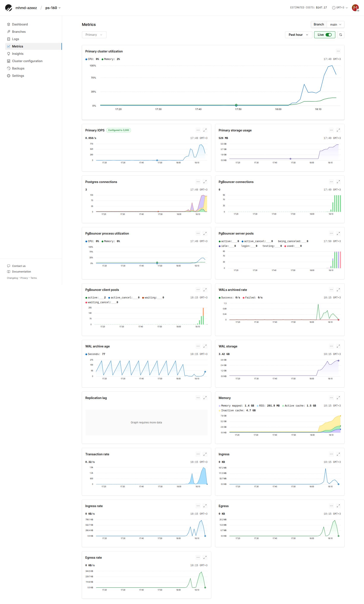The image size is (364, 604).
Task: Expand the Primary IOPS chart fullscreen
Action: click(x=205, y=130)
